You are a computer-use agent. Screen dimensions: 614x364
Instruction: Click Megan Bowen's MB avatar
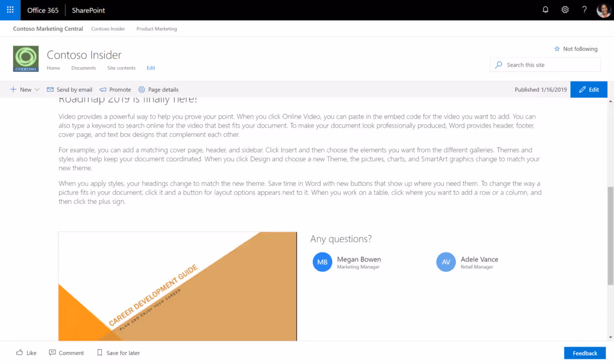pyautogui.click(x=322, y=262)
